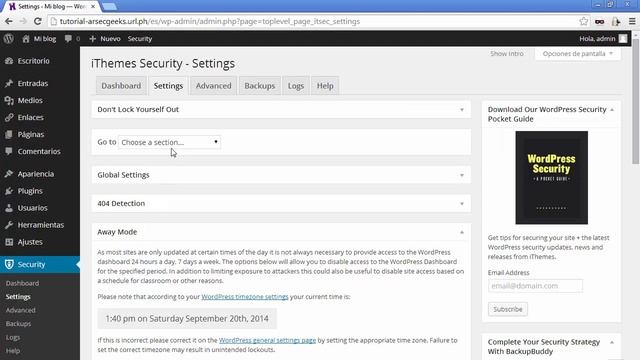640x360 pixels.
Task: Click the Comentarios bubble icon in sidebar
Action: (x=9, y=151)
